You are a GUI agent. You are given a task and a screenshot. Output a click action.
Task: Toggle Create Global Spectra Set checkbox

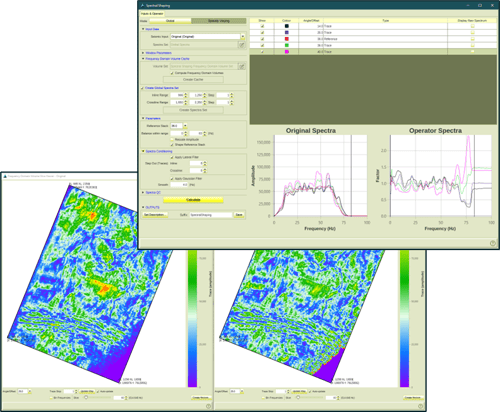[142, 88]
